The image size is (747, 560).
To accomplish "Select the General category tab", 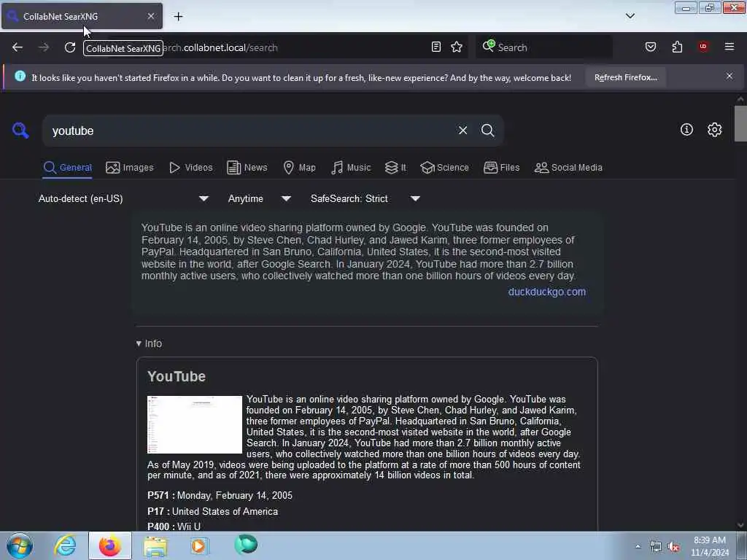I will [67, 168].
